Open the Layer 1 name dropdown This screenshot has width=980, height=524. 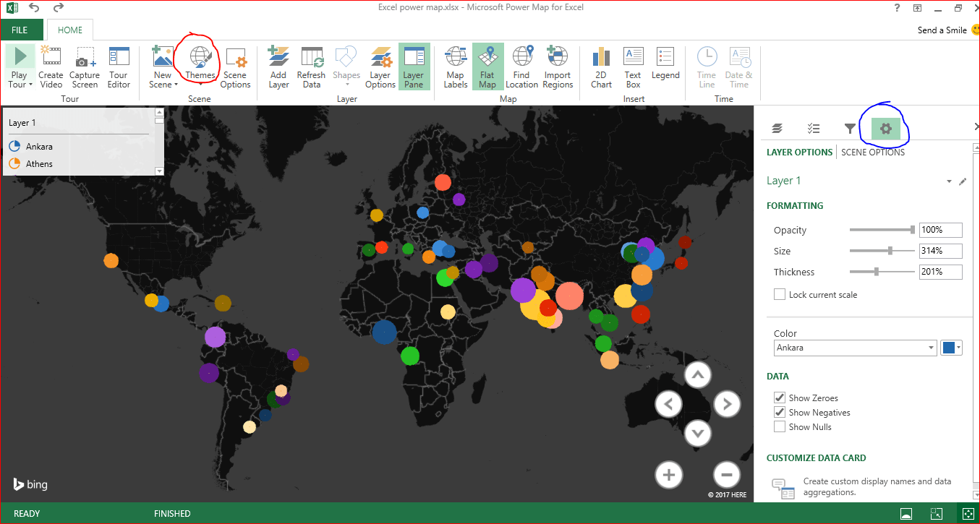pyautogui.click(x=948, y=181)
